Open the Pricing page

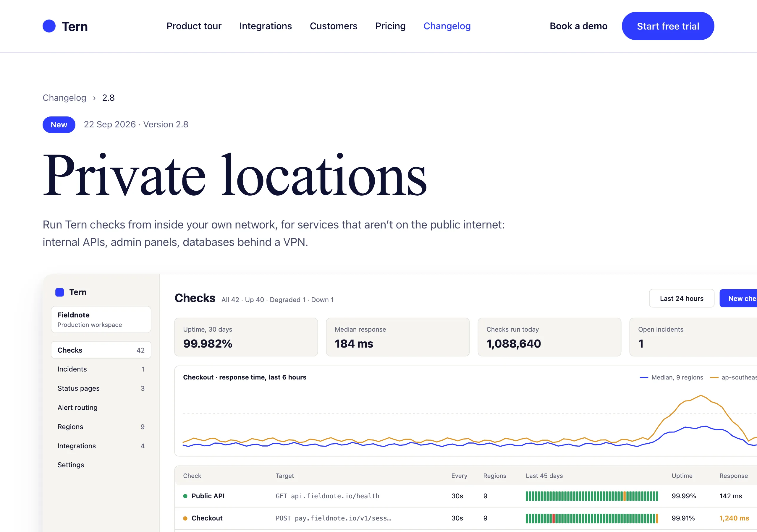coord(390,26)
